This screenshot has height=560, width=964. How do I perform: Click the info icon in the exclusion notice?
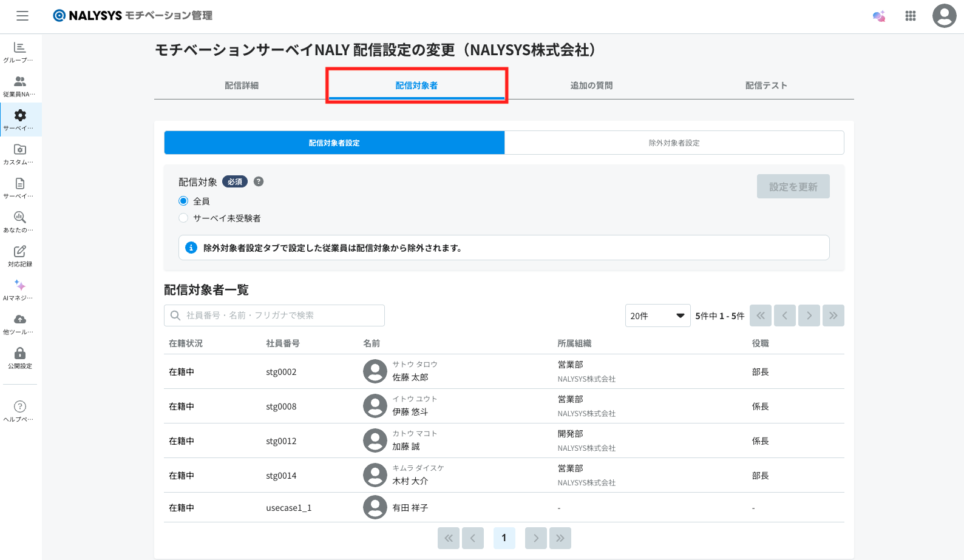191,248
